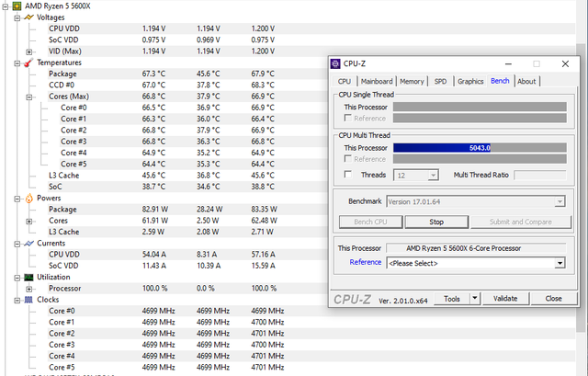Image resolution: width=588 pixels, height=376 pixels.
Task: Toggle the Threads checkbox
Action: click(347, 175)
